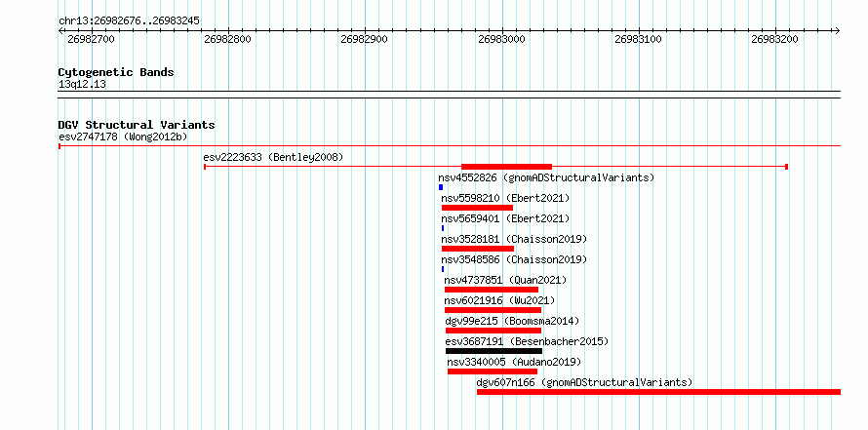Select the 13q12.13 band label
The width and height of the screenshot is (868, 430).
(x=82, y=85)
